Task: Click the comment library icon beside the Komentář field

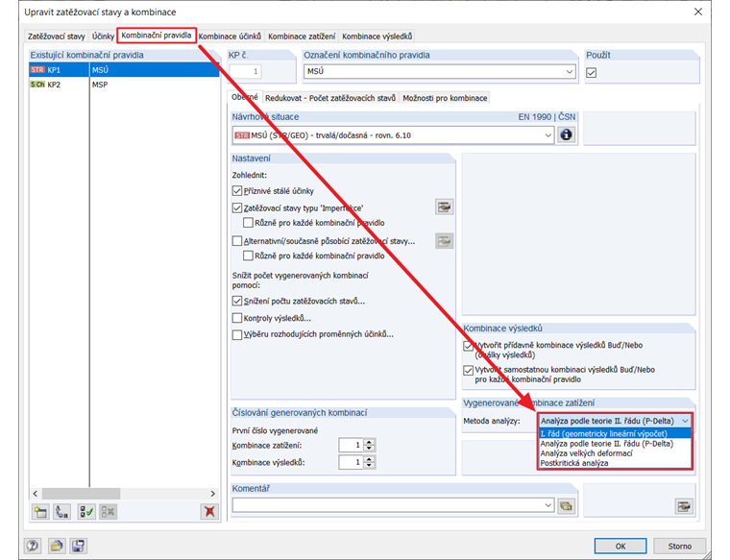Action: coord(566,506)
